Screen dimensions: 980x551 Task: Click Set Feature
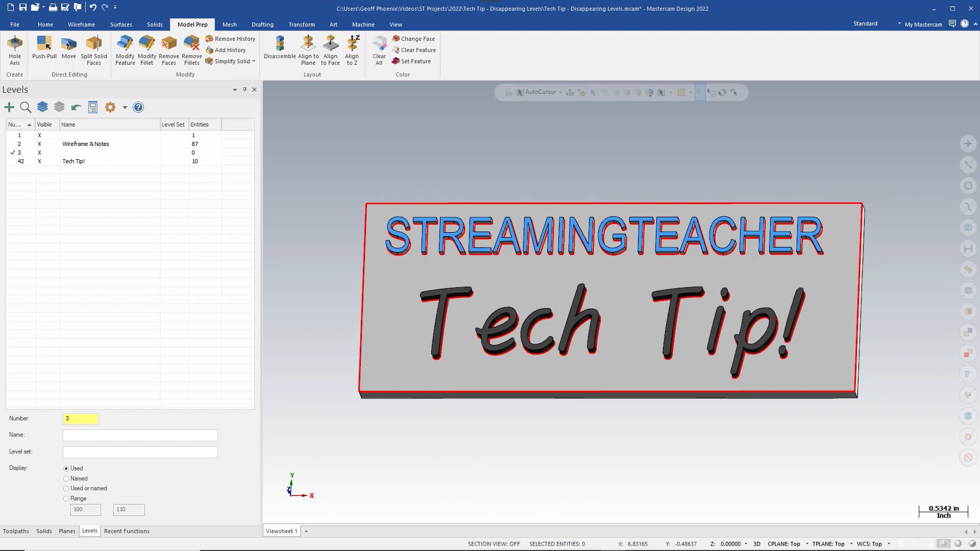click(x=411, y=61)
